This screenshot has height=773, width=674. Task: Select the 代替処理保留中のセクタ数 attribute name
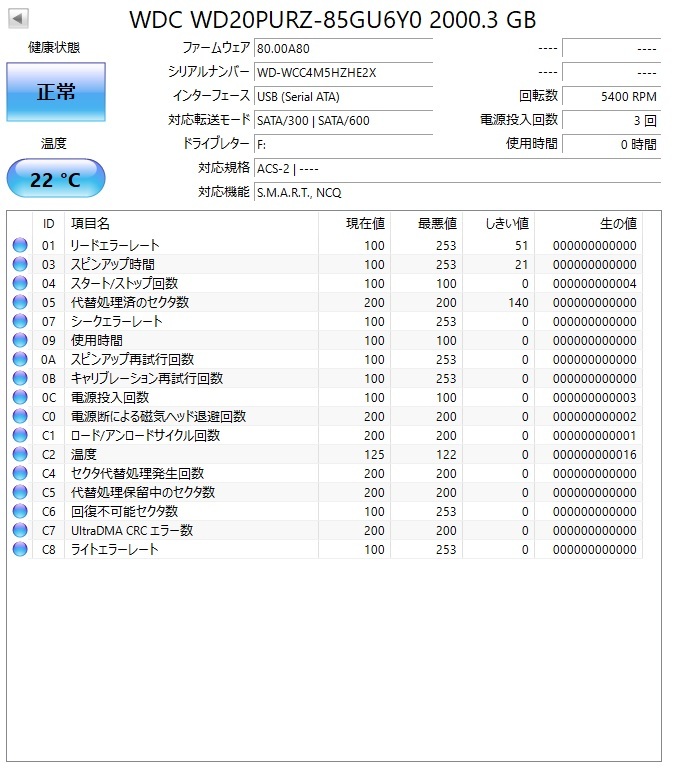[142, 492]
